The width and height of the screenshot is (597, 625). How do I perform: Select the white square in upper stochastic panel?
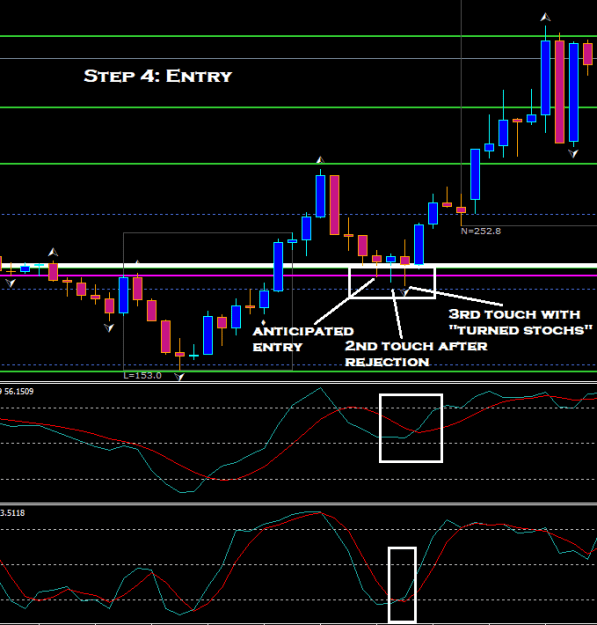(411, 428)
